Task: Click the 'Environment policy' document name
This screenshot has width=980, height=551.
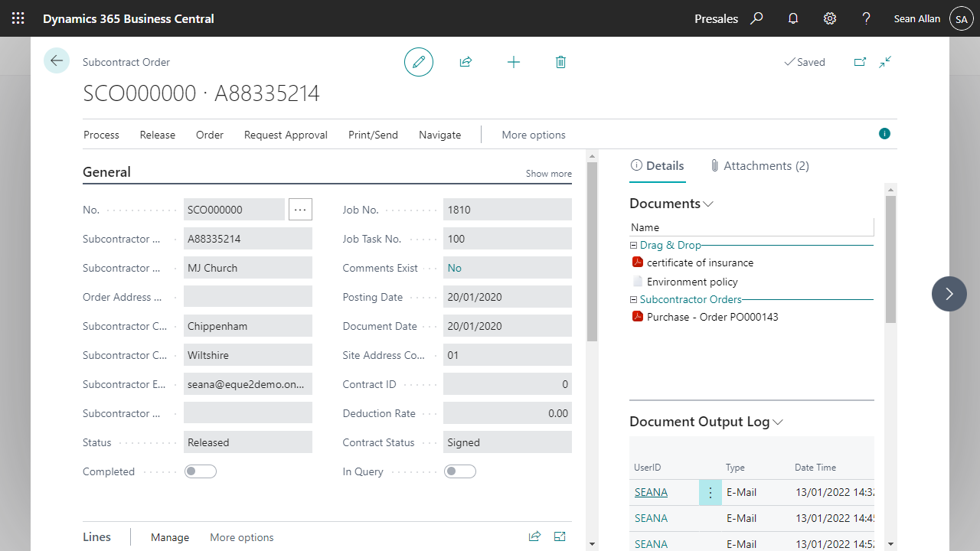Action: pyautogui.click(x=692, y=282)
